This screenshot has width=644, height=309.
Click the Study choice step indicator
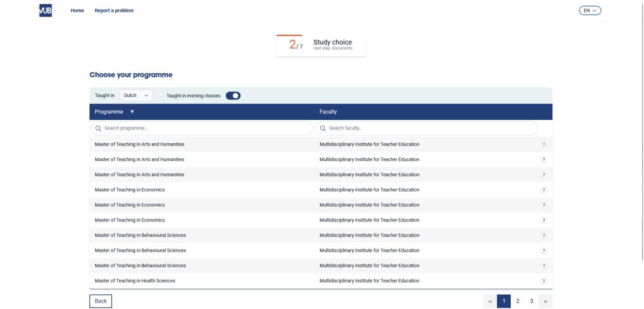click(321, 44)
